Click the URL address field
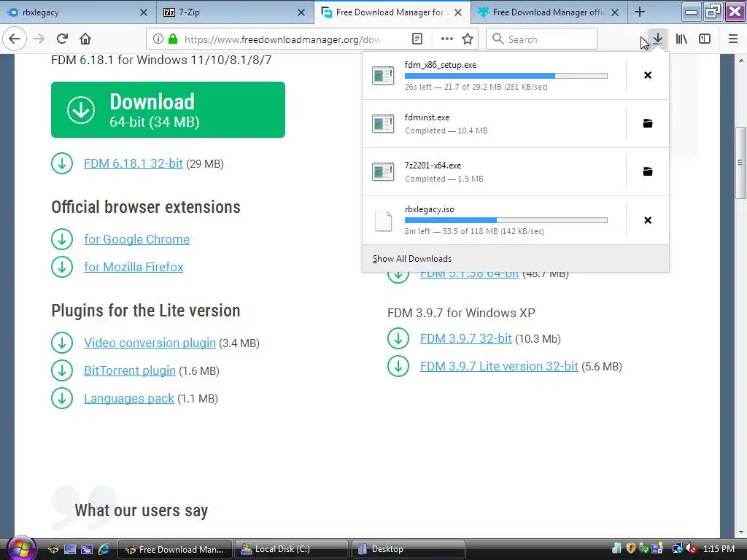Image resolution: width=747 pixels, height=560 pixels. pyautogui.click(x=284, y=39)
